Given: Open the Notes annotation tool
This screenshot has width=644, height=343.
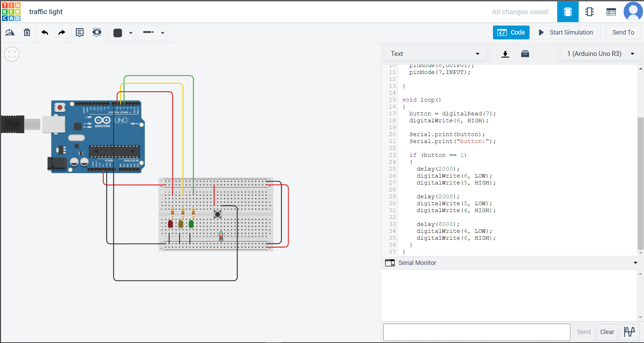Looking at the screenshot, I should click(80, 32).
